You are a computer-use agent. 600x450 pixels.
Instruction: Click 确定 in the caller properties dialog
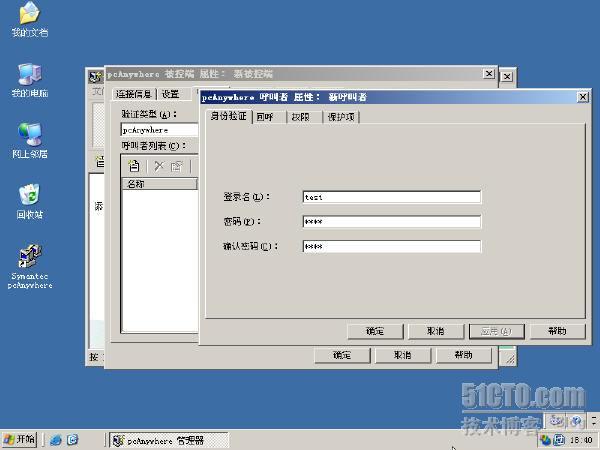click(x=375, y=331)
